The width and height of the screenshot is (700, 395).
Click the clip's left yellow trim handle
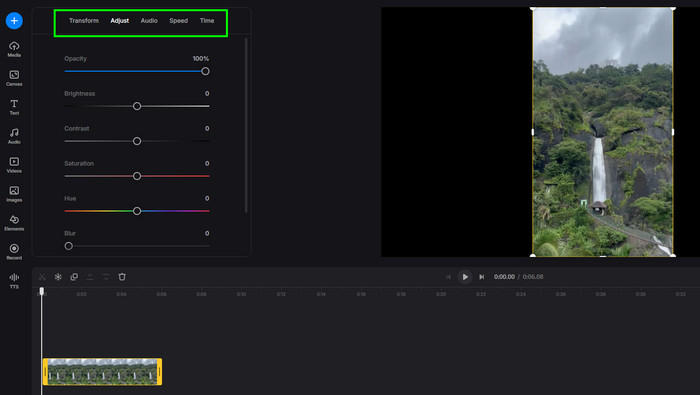[x=45, y=371]
